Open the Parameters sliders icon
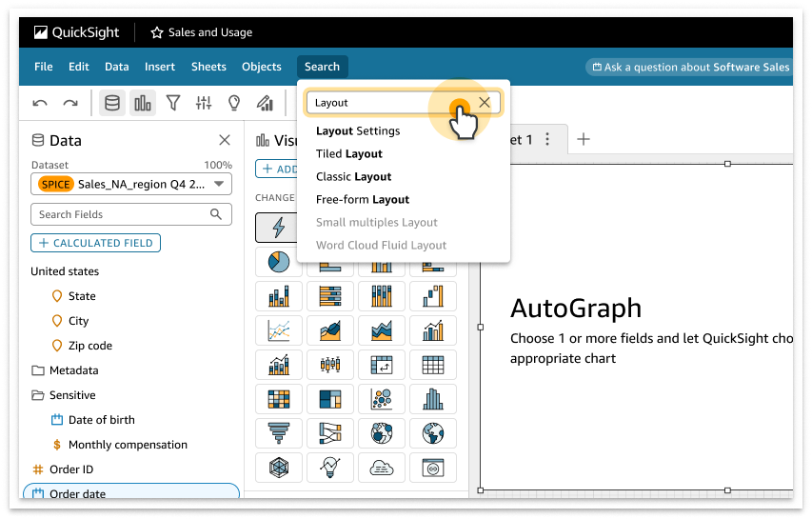 point(204,103)
